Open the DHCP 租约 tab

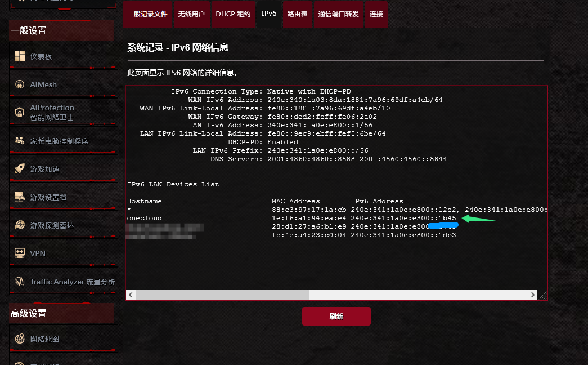[233, 14]
